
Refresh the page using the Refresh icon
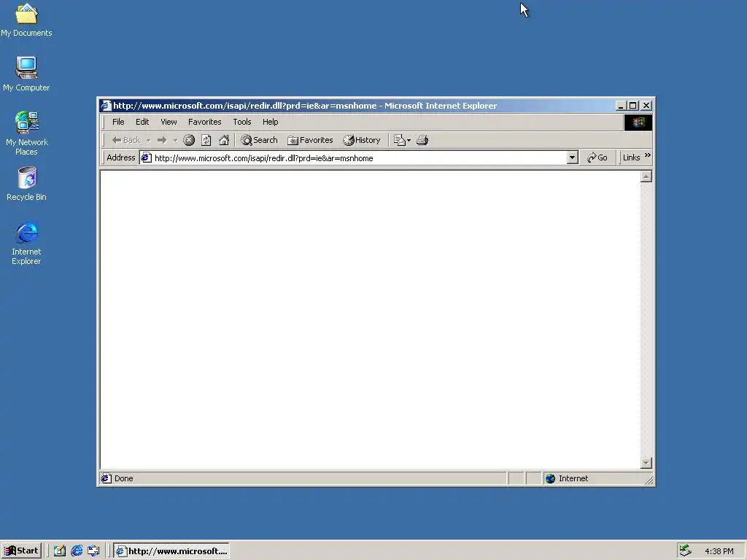click(206, 140)
